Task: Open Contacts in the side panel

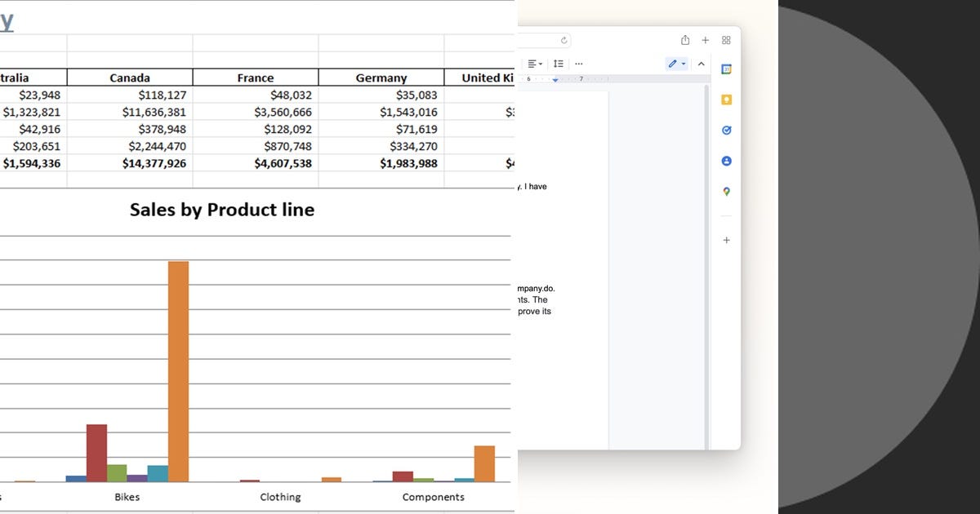Action: coord(726,161)
